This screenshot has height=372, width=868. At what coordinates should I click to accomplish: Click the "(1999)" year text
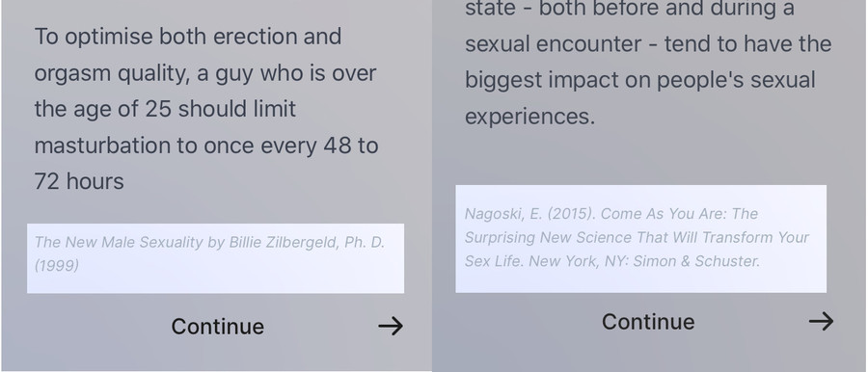(57, 266)
